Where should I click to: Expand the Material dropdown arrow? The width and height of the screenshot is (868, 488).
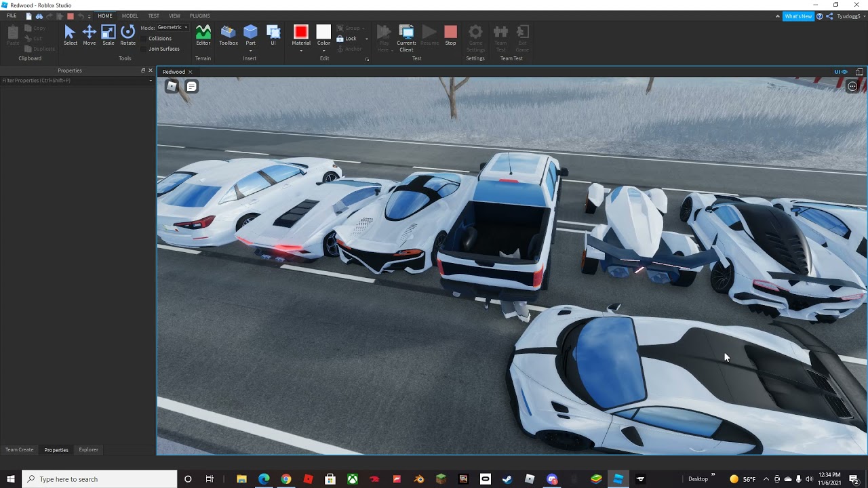point(301,51)
